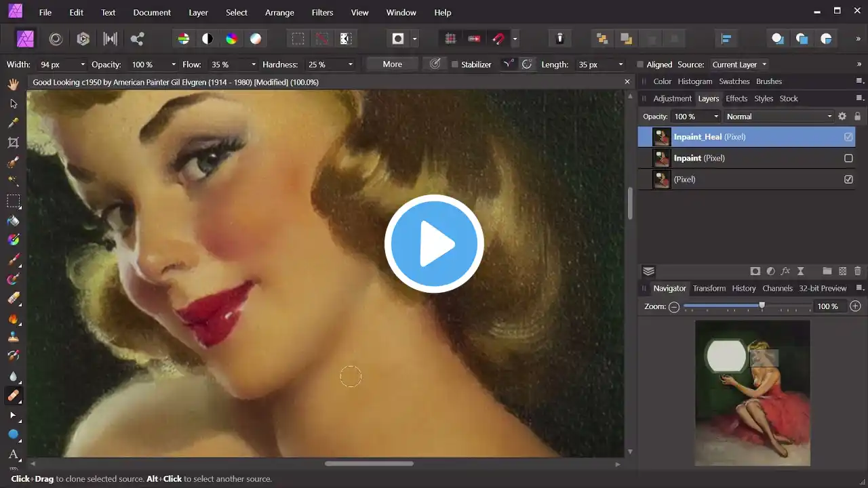868x488 pixels.
Task: Toggle visibility of bottom (Pixel) layer
Action: pyautogui.click(x=848, y=180)
